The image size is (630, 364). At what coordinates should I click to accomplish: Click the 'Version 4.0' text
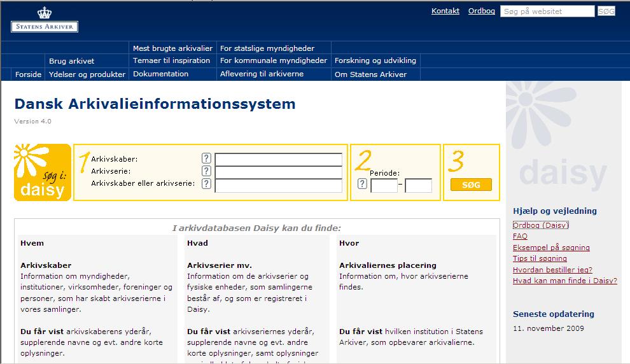33,122
